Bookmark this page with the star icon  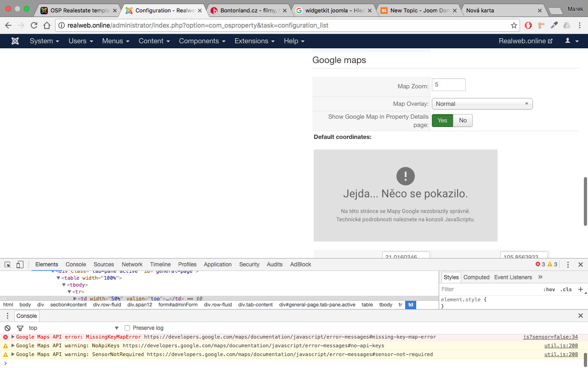[514, 25]
